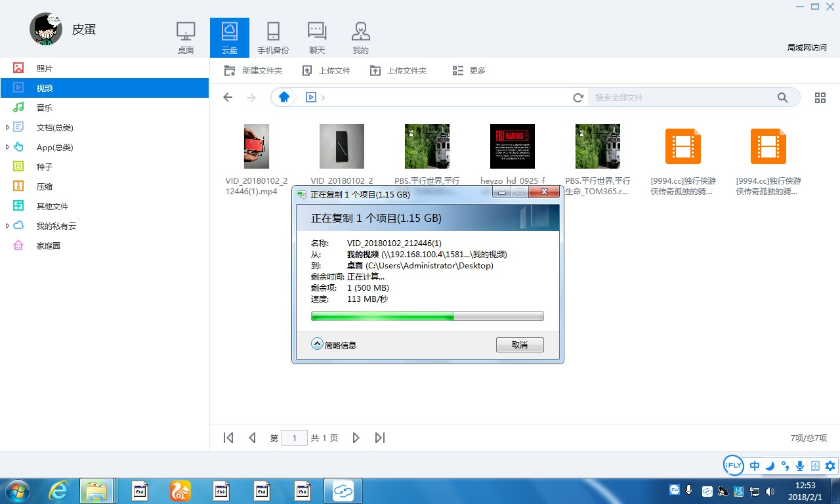This screenshot has height=504, width=840.
Task: Click 局域网访问 LAN access link
Action: click(x=807, y=48)
